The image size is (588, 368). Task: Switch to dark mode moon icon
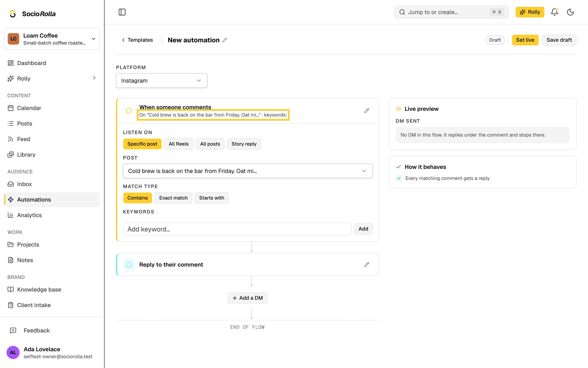click(570, 12)
